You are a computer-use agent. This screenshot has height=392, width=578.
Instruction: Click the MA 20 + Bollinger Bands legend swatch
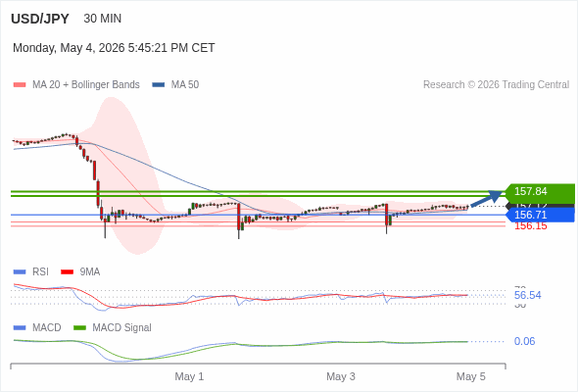pyautogui.click(x=20, y=85)
